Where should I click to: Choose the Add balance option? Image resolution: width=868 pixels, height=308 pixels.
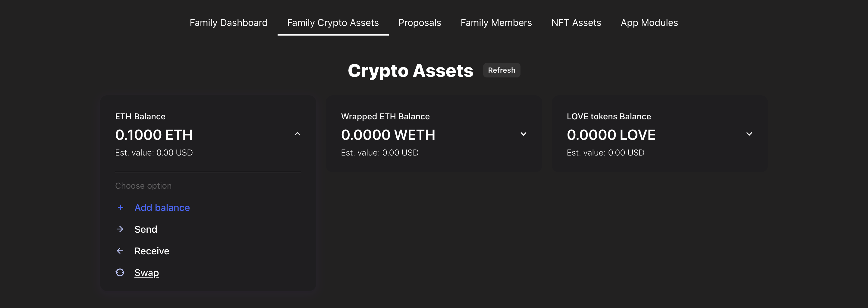(x=162, y=208)
